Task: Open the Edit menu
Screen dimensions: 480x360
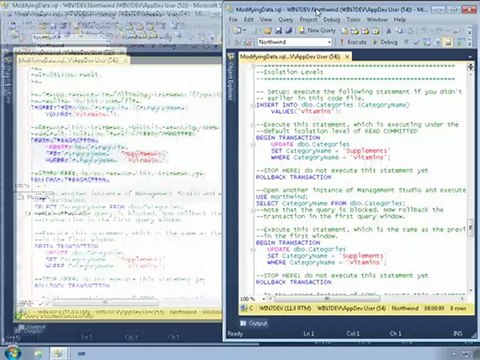Action: [249, 20]
